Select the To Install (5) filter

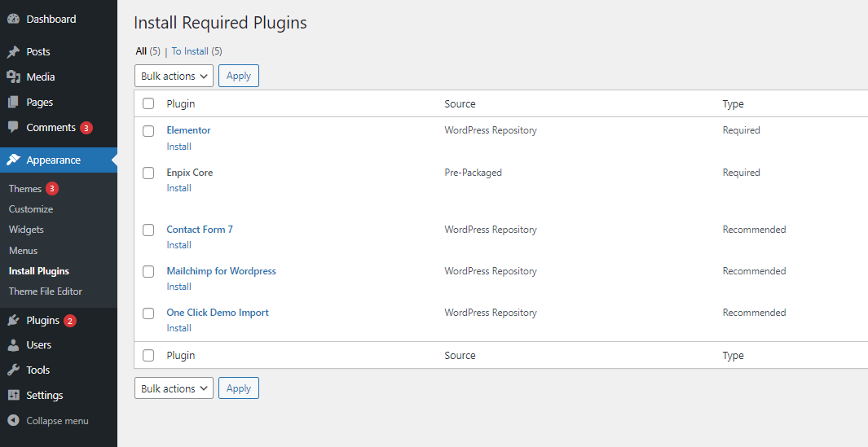pyautogui.click(x=196, y=51)
